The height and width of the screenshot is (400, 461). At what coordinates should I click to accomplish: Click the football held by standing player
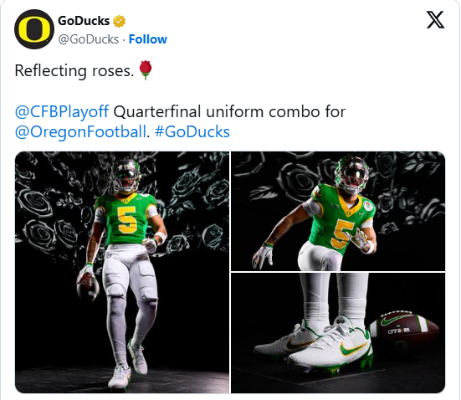tap(88, 286)
